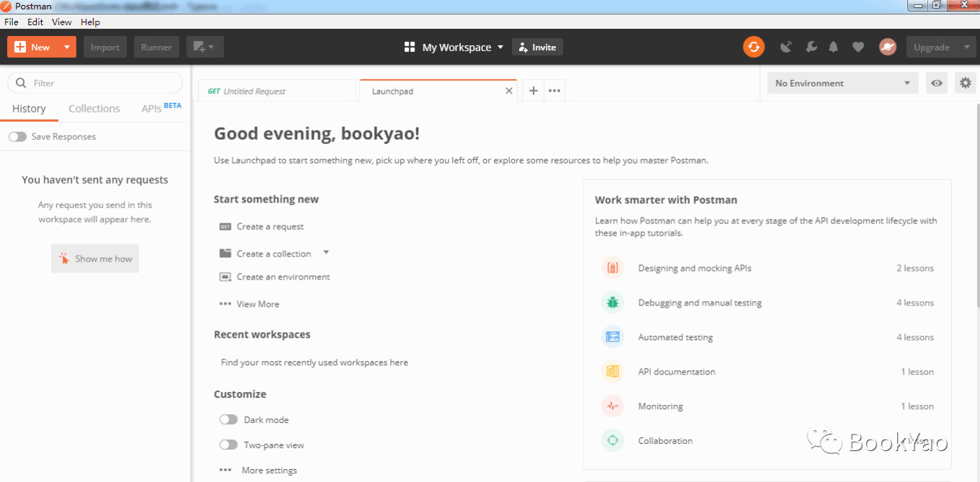Toggle the Save Responses switch

click(x=17, y=136)
